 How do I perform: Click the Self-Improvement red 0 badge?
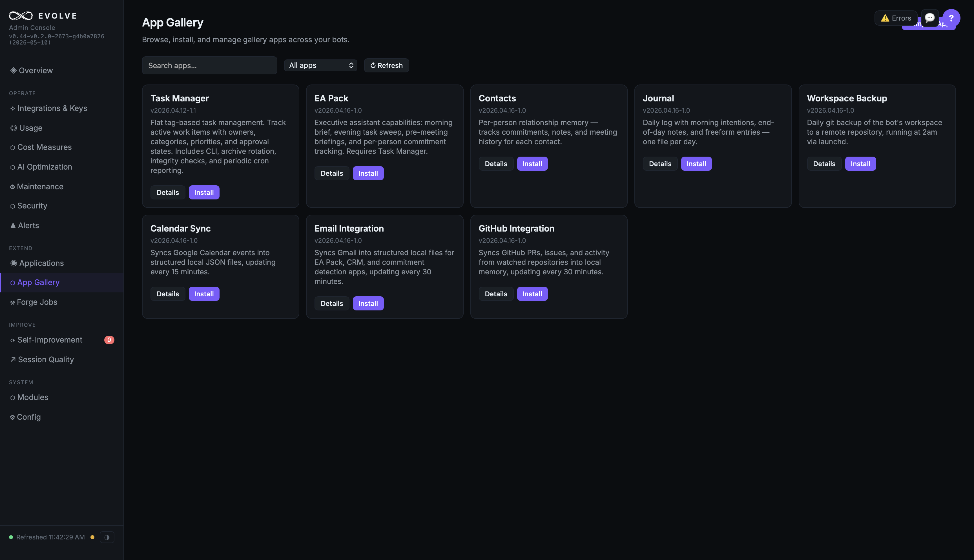[109, 340]
